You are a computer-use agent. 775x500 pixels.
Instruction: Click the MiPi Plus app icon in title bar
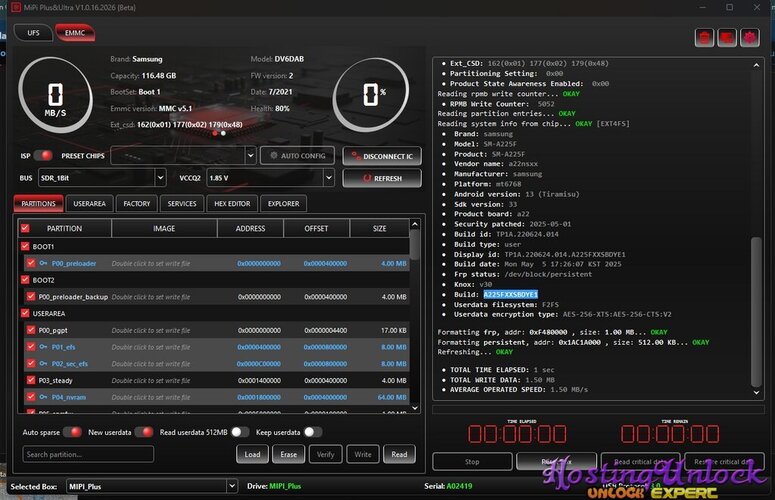pos(16,7)
